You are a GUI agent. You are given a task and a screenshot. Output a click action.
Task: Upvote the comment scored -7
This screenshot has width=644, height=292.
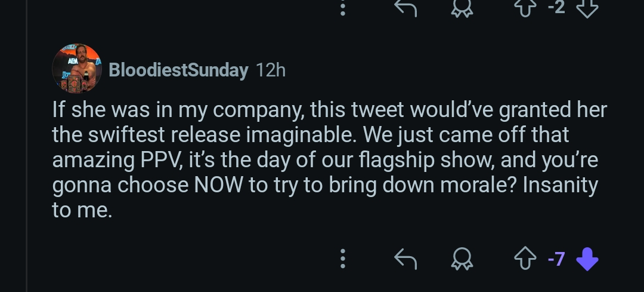[x=525, y=259]
